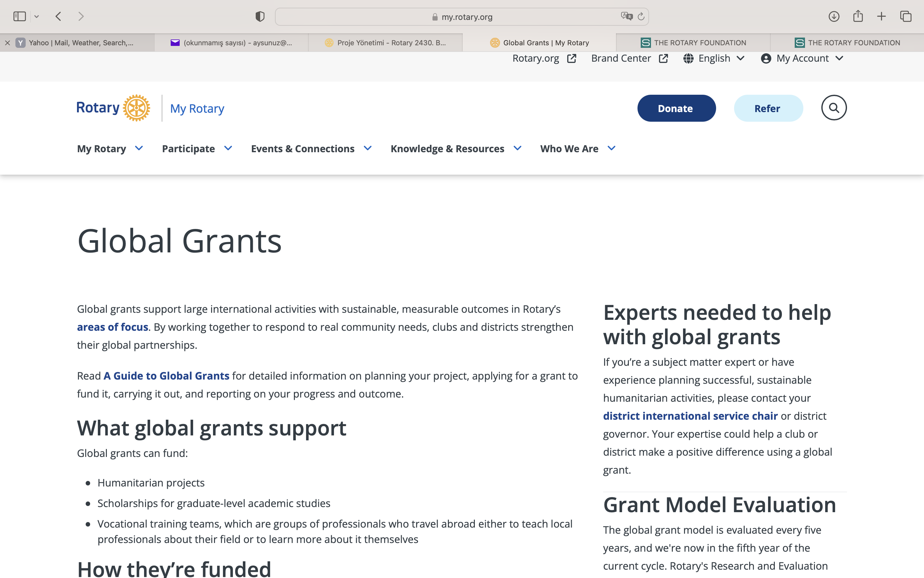Click the What global grants support heading
The width and height of the screenshot is (924, 578).
(x=211, y=428)
